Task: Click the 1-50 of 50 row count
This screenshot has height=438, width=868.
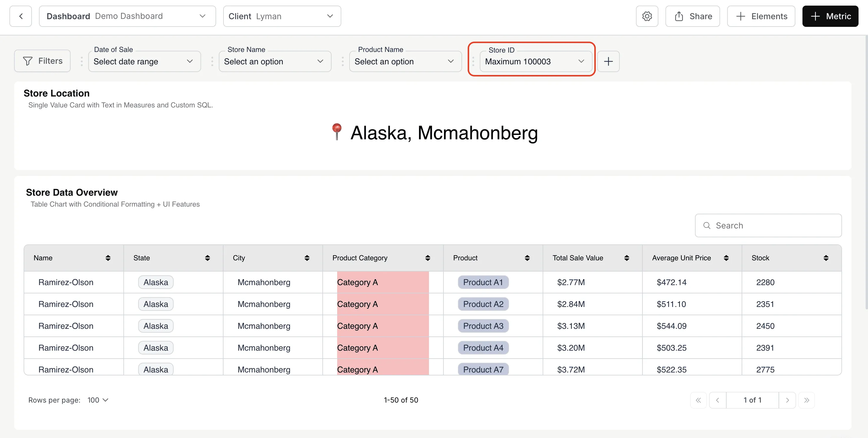Action: click(401, 400)
